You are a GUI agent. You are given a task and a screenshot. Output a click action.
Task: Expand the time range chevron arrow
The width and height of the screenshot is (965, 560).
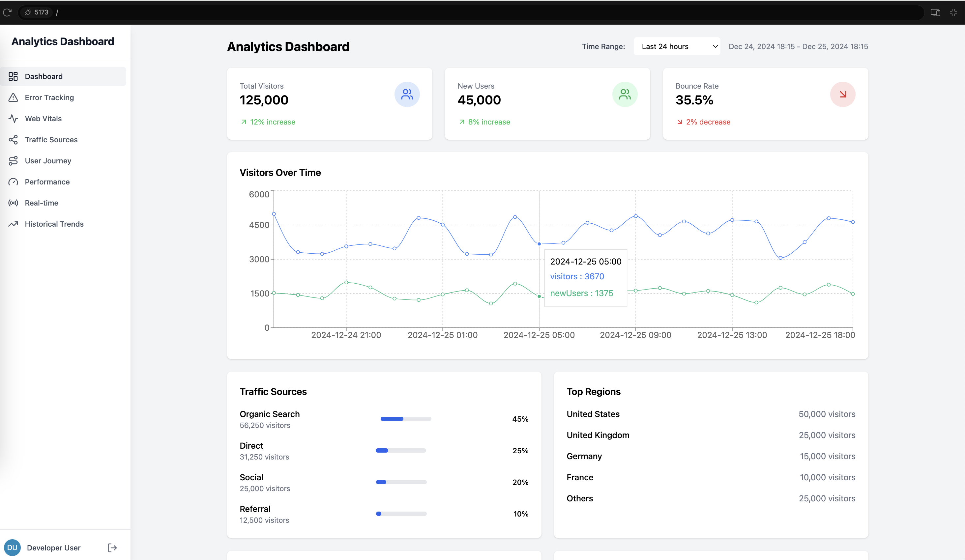[715, 46]
